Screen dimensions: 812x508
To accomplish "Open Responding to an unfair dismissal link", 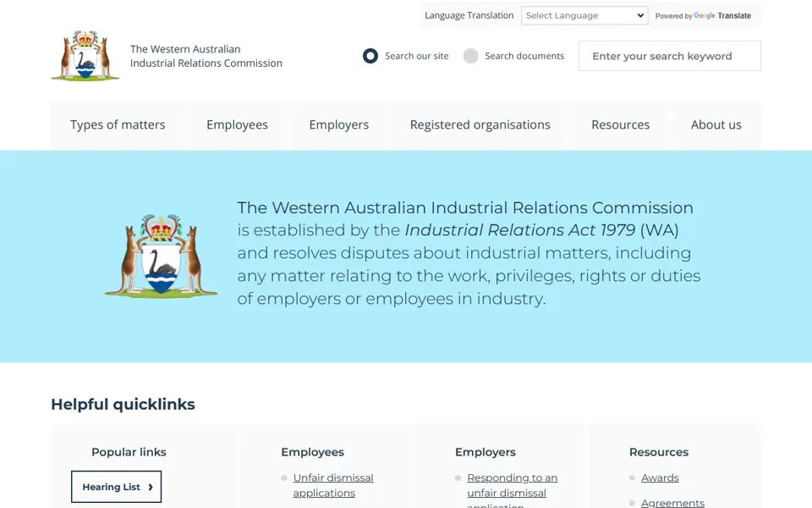I will [513, 490].
